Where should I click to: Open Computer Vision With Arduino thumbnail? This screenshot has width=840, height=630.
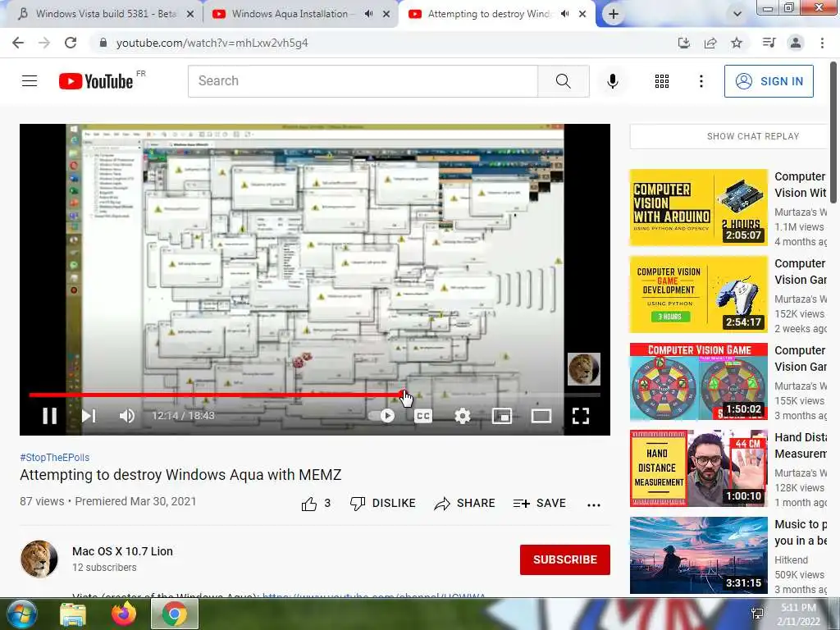(699, 208)
